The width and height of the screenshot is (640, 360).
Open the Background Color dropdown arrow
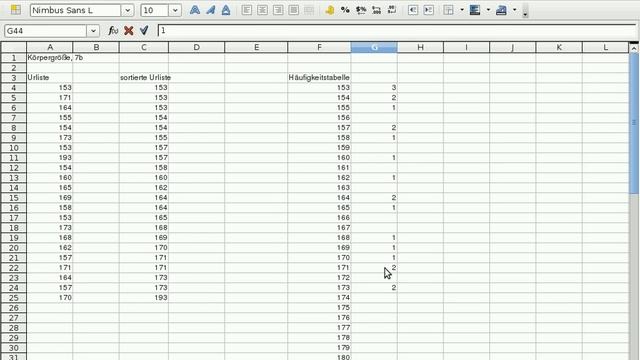[x=488, y=10]
